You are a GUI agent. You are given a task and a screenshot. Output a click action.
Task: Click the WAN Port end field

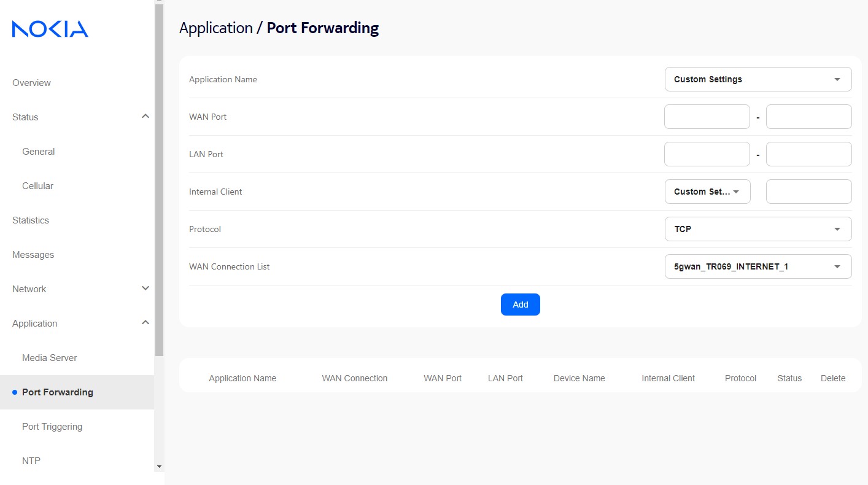808,117
